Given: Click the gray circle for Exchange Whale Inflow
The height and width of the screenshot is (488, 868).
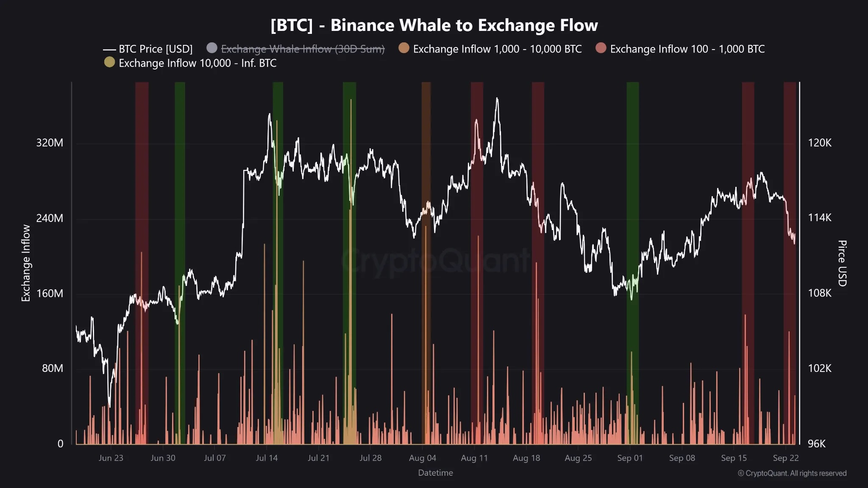Looking at the screenshot, I should (212, 48).
